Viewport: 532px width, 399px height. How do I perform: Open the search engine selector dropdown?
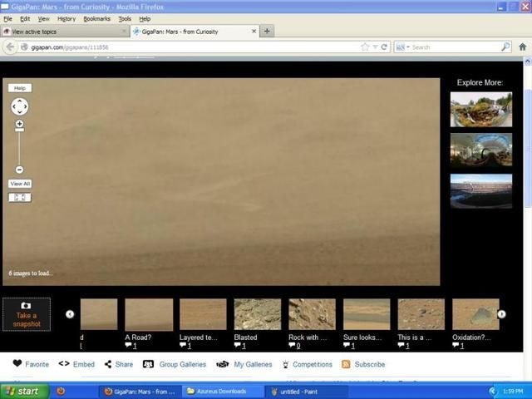tap(403, 47)
